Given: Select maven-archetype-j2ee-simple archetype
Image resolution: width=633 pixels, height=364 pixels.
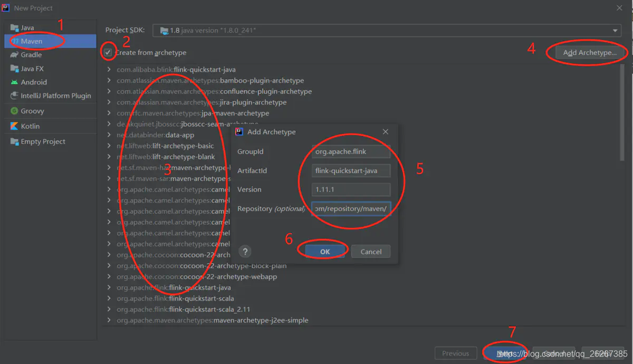Looking at the screenshot, I should pos(213,320).
